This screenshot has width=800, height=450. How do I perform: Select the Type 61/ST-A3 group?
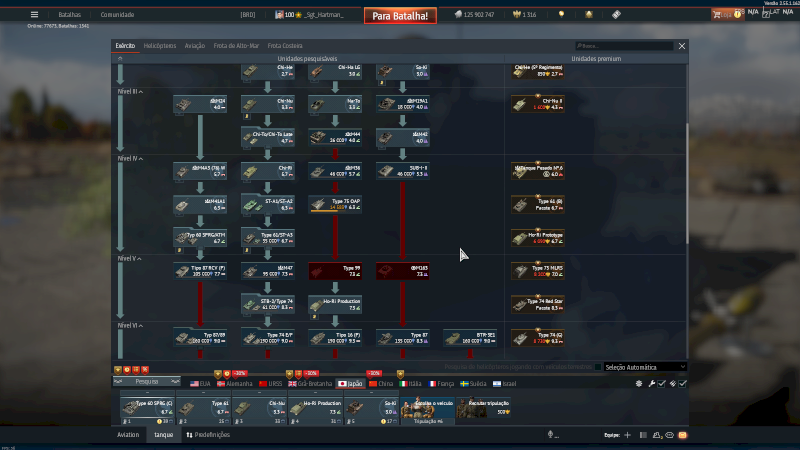click(267, 238)
